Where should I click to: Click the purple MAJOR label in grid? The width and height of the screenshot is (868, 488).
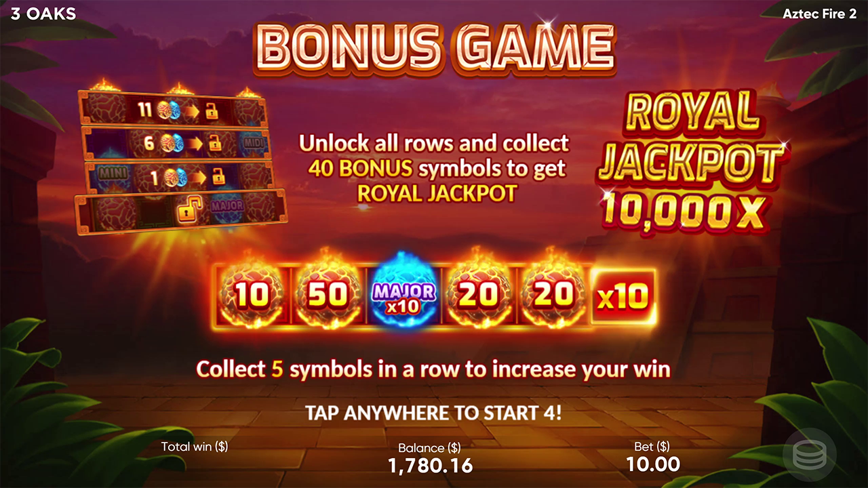click(x=227, y=205)
